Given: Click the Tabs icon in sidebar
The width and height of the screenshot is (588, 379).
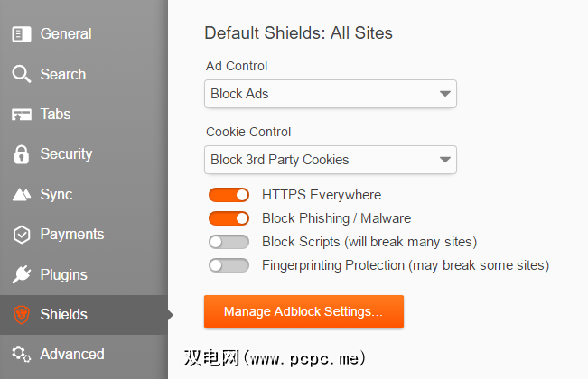Looking at the screenshot, I should pos(22,115).
